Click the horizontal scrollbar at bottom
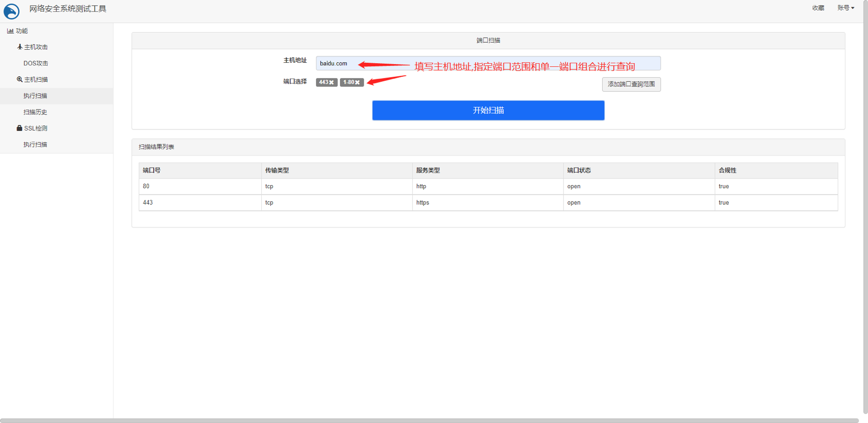The height and width of the screenshot is (423, 868). (x=429, y=420)
